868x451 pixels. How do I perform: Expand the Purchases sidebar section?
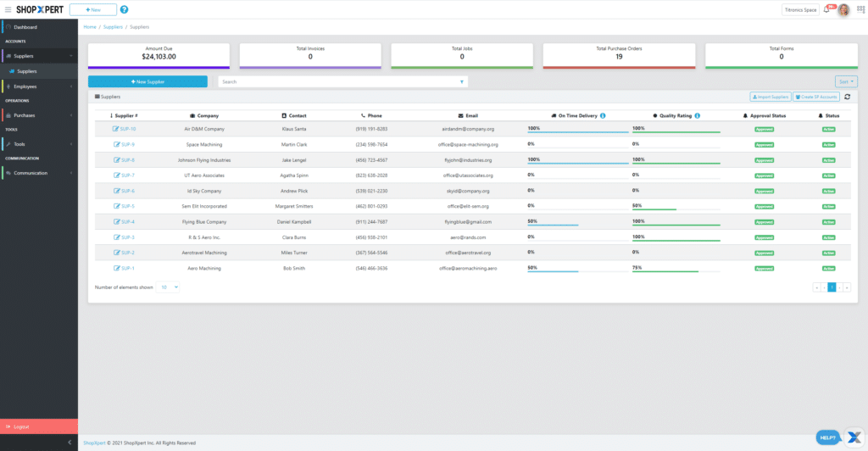click(38, 115)
